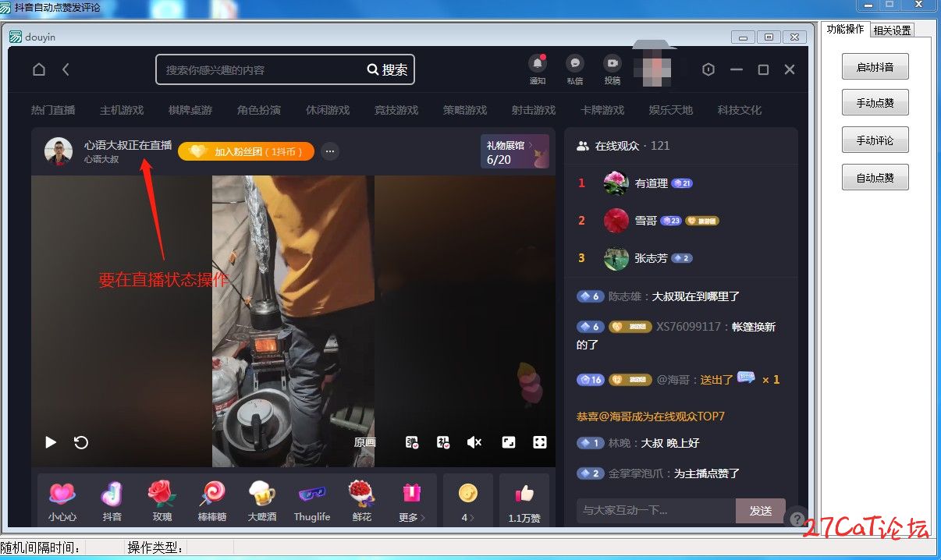This screenshot has width=941, height=560.
Task: Expand 更多 gifts list
Action: 411,501
